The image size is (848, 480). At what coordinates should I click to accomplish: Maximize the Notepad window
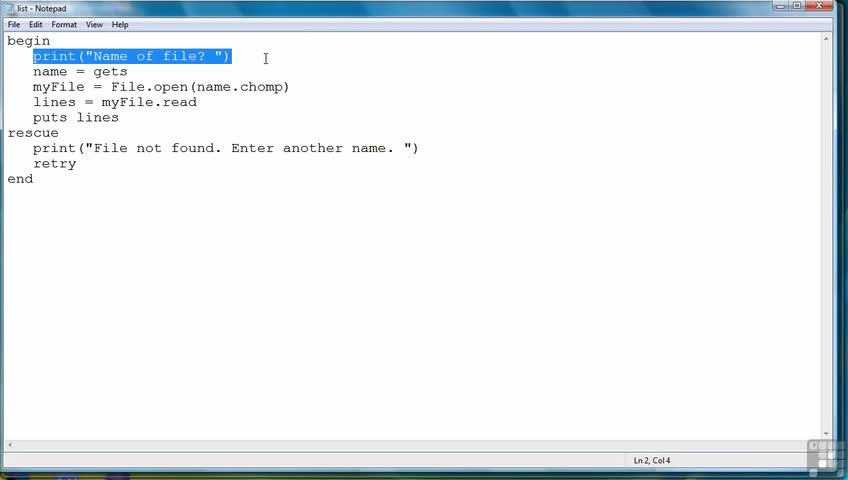click(797, 6)
